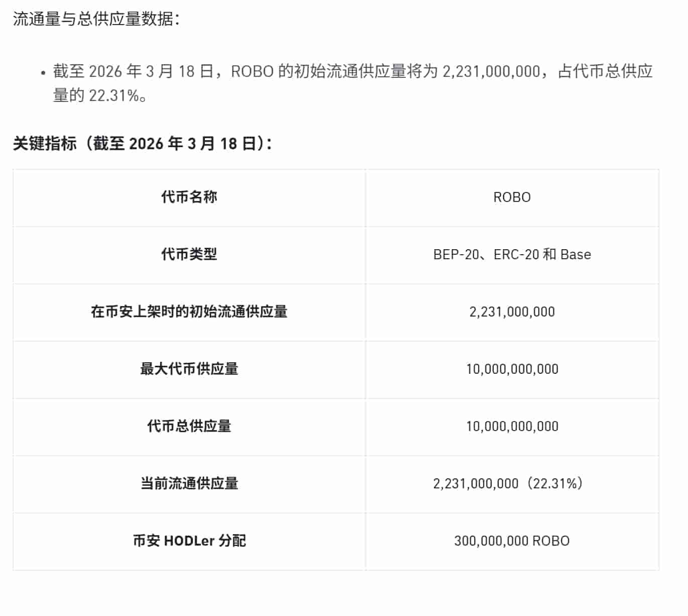
Task: Click the 10,000,000,000 value in the 代币总供应量 row
Action: tap(512, 427)
